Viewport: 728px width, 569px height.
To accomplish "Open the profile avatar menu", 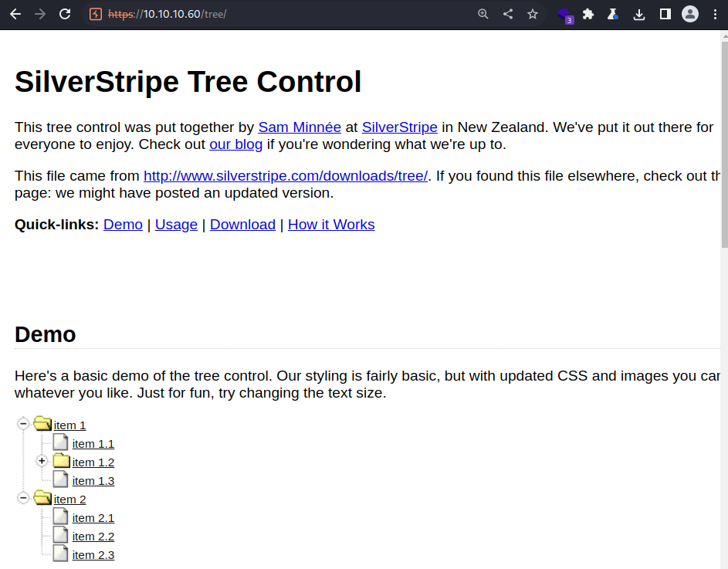I will coord(690,14).
